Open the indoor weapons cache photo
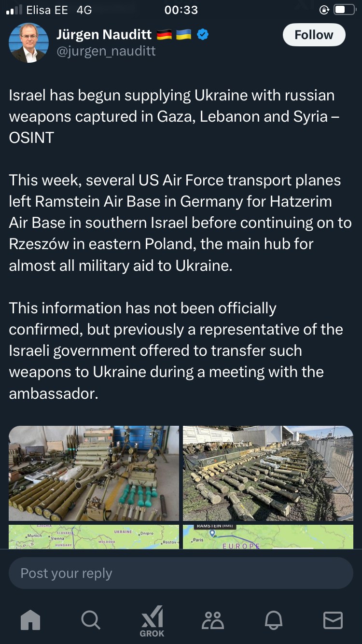362x644 pixels. point(94,473)
